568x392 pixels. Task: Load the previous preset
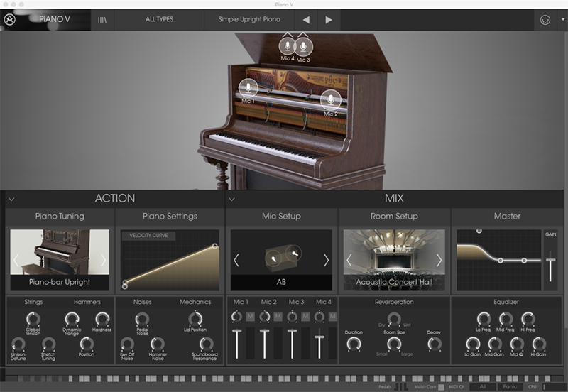pos(306,20)
